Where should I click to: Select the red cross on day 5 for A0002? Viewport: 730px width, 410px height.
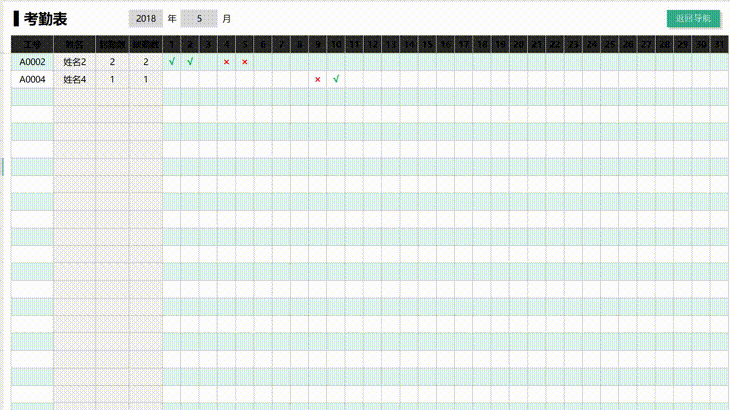pos(244,62)
